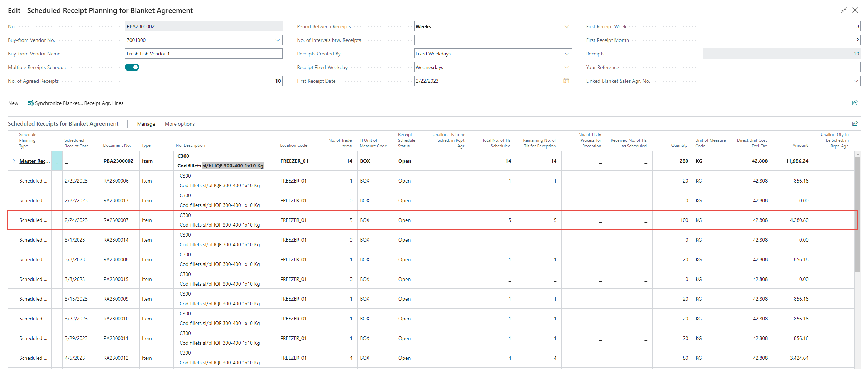Toggle off Multiple Receipts Schedule switch
This screenshot has width=868, height=369.
(x=132, y=67)
